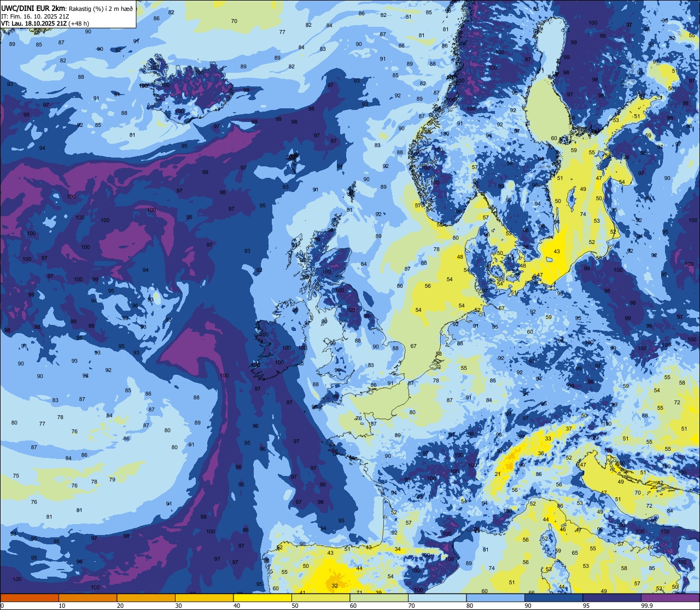Click the map value "65" over Italy
The image size is (700, 610).
pos(574,553)
